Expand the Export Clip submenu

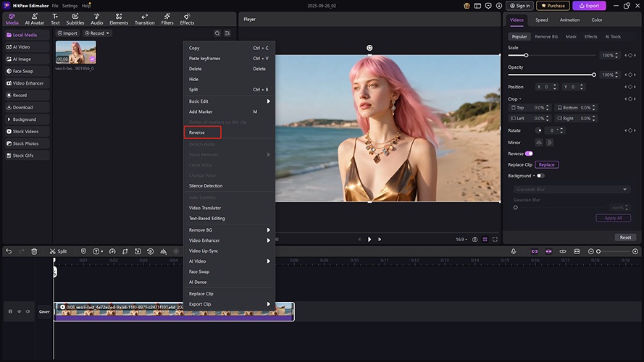229,304
